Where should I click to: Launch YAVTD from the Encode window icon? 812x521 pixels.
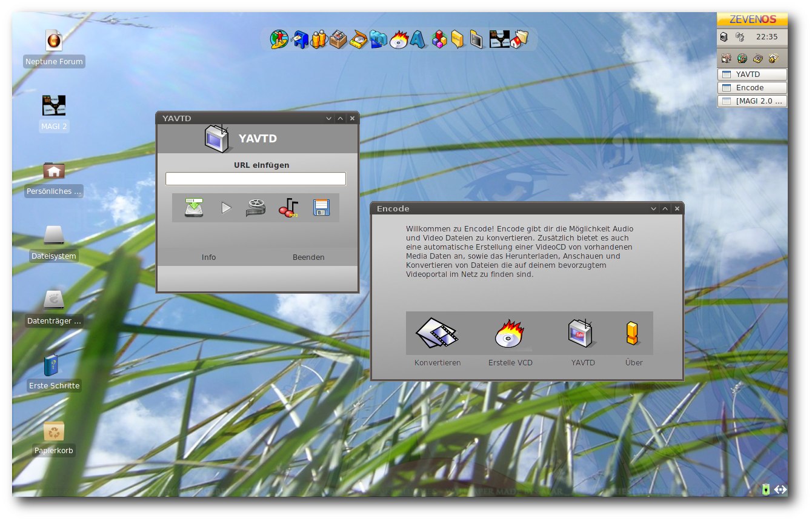pos(582,333)
